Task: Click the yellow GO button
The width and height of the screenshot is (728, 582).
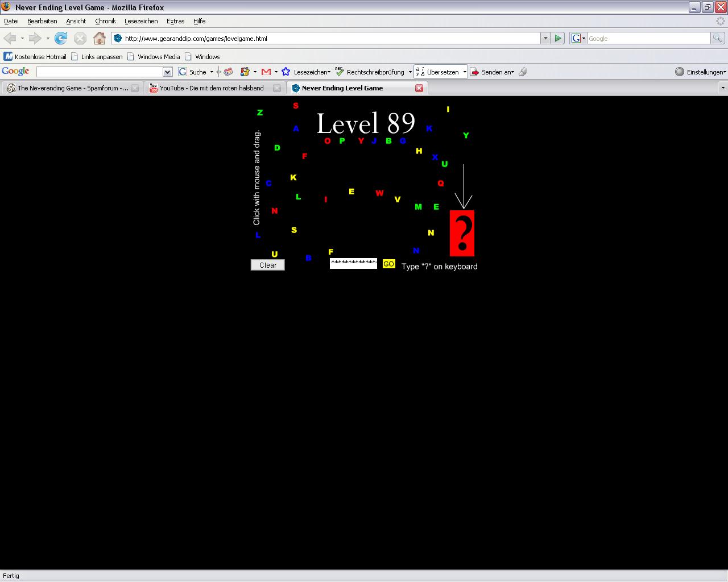Action: (x=388, y=264)
